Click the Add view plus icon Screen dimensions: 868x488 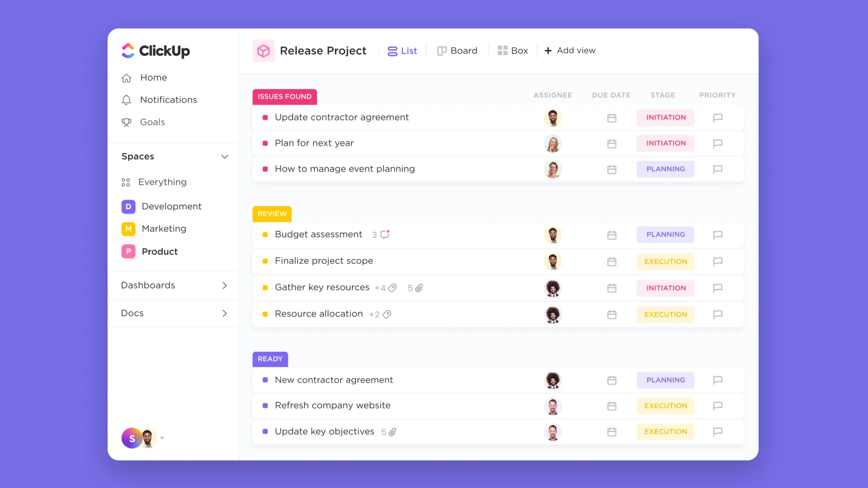click(547, 50)
